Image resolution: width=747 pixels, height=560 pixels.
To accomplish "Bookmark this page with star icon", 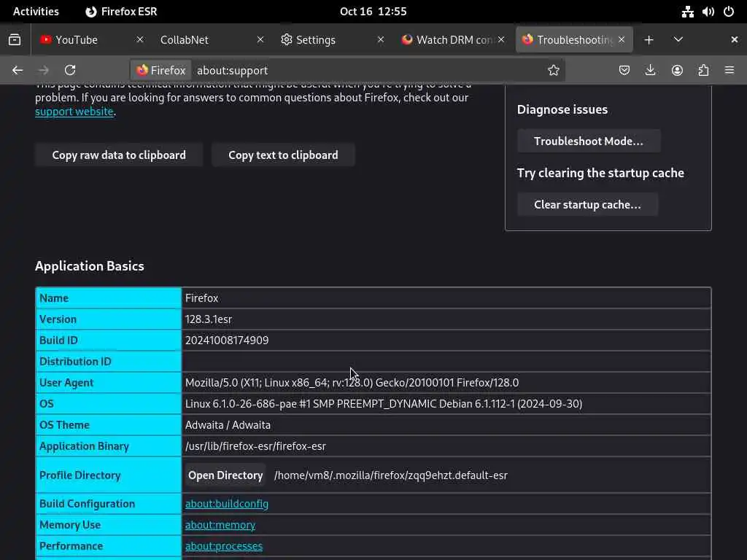I will pos(553,70).
